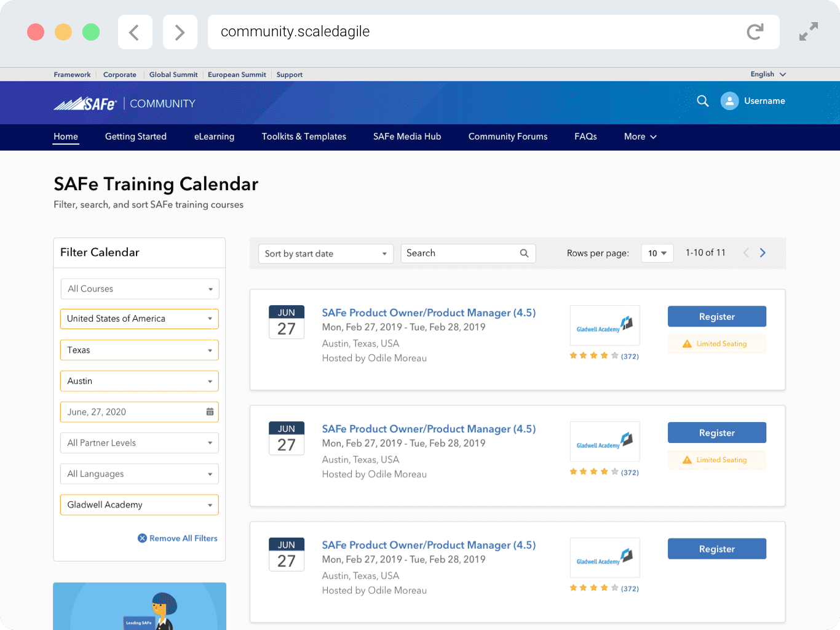The height and width of the screenshot is (630, 840).
Task: Go to Toolkits & Templates
Action: pyautogui.click(x=304, y=137)
